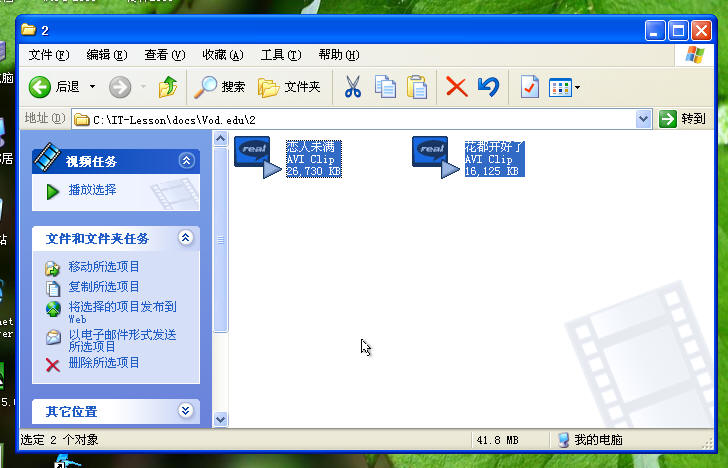Open the 工具(T) menu
This screenshot has height=468, width=728.
279,55
